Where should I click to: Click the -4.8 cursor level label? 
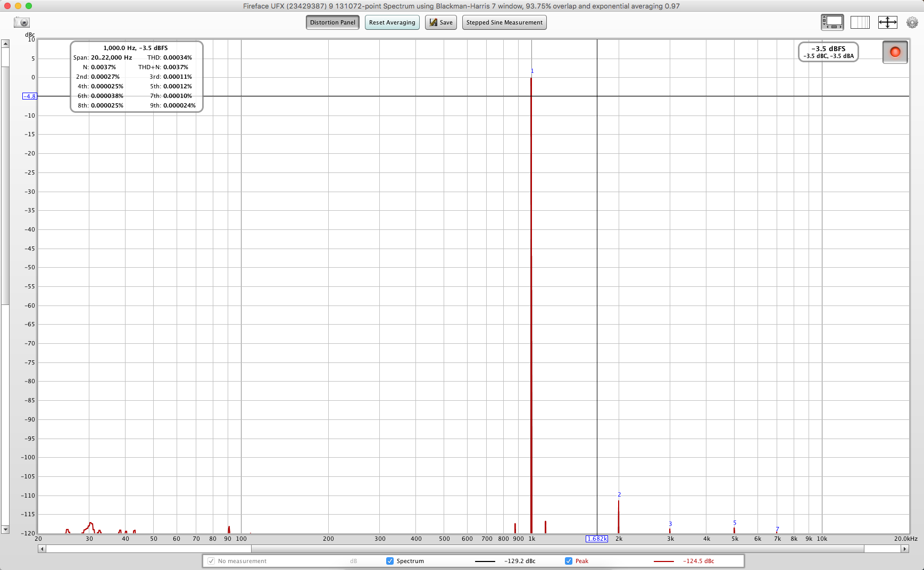click(x=30, y=96)
